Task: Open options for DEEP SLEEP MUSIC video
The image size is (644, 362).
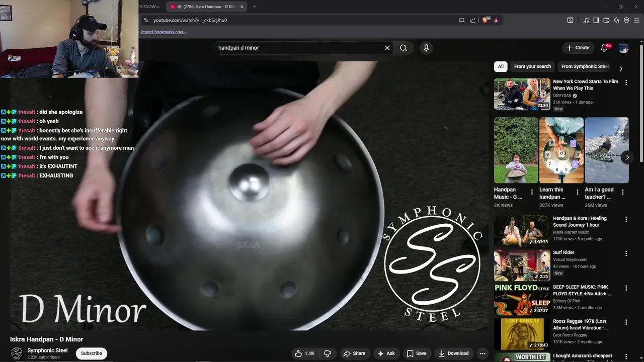Action: coord(626,288)
